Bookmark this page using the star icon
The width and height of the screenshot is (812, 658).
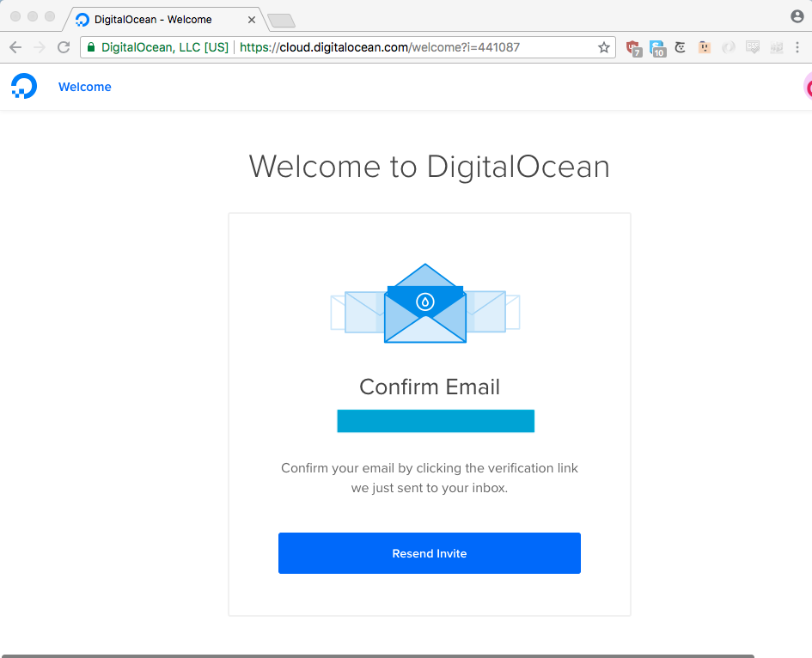pos(603,47)
